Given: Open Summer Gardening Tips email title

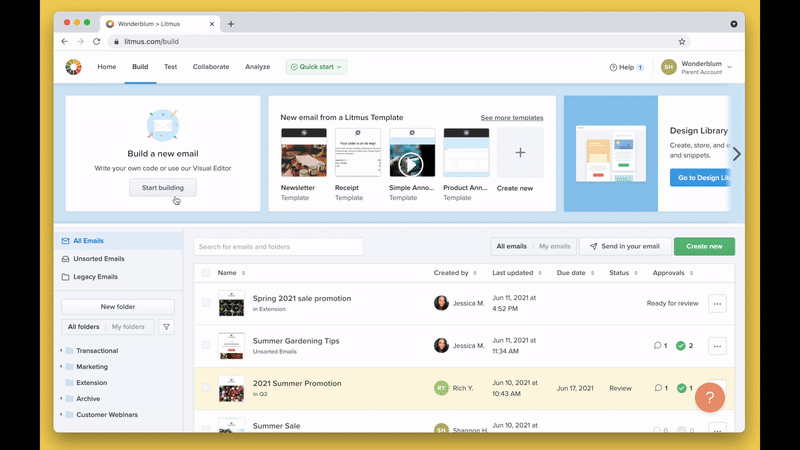Looking at the screenshot, I should pyautogui.click(x=296, y=341).
